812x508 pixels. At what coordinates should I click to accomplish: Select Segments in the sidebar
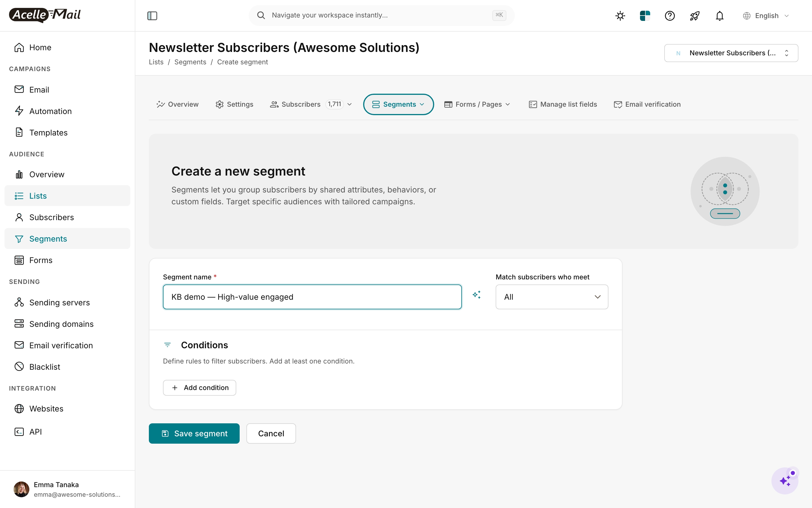click(x=67, y=239)
